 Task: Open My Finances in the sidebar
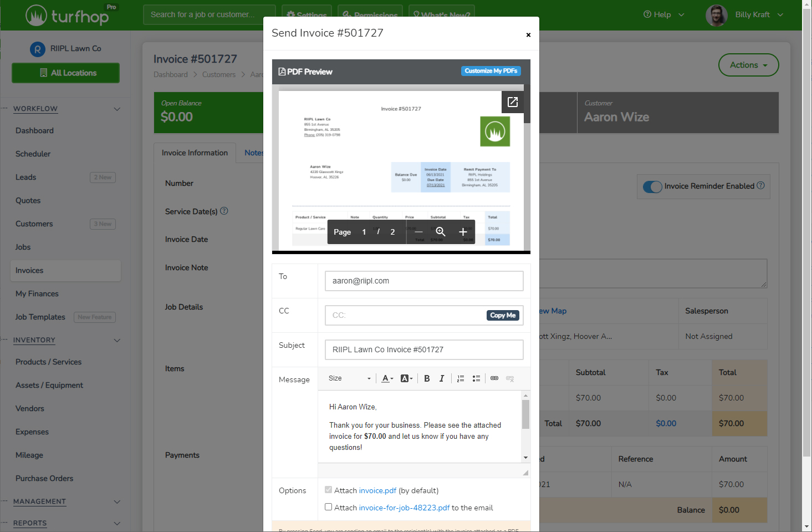click(x=37, y=293)
